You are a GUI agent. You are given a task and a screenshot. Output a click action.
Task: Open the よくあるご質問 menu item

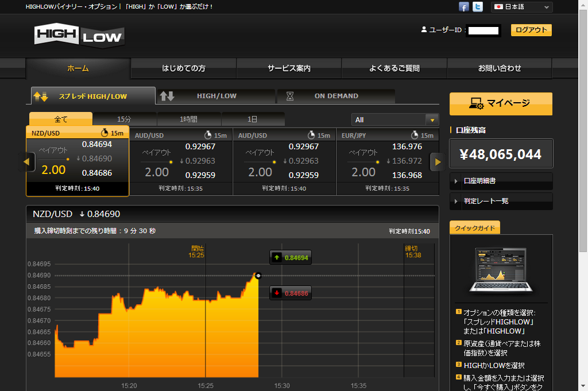(394, 68)
